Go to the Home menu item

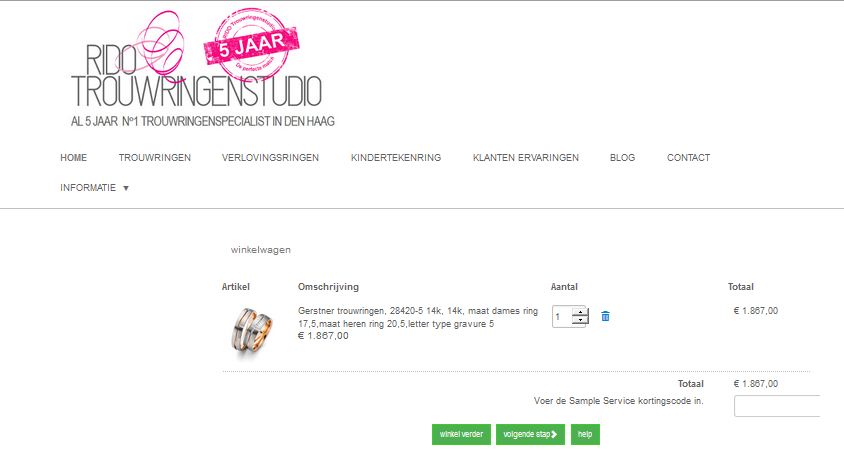pyautogui.click(x=73, y=158)
